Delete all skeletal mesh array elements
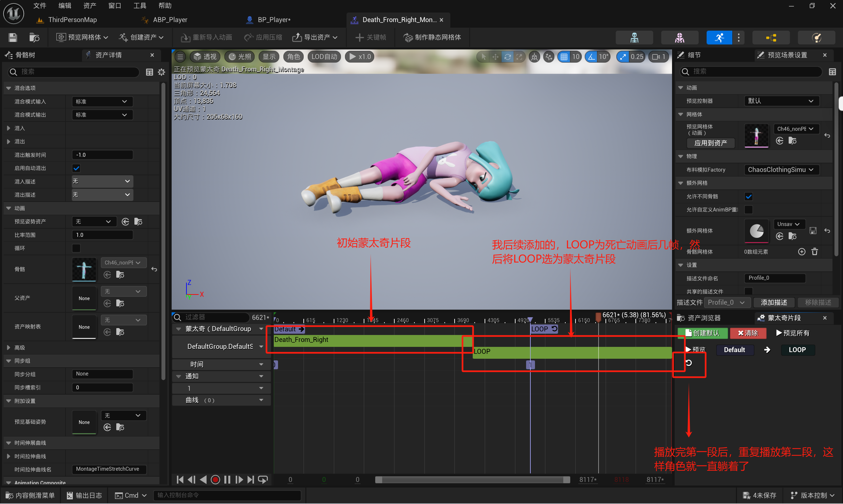The image size is (843, 504). tap(814, 252)
